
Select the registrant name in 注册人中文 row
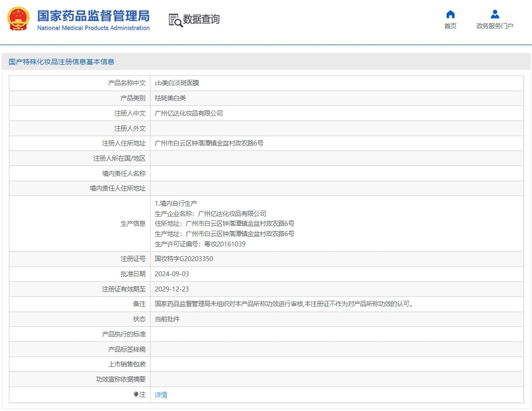(x=189, y=114)
